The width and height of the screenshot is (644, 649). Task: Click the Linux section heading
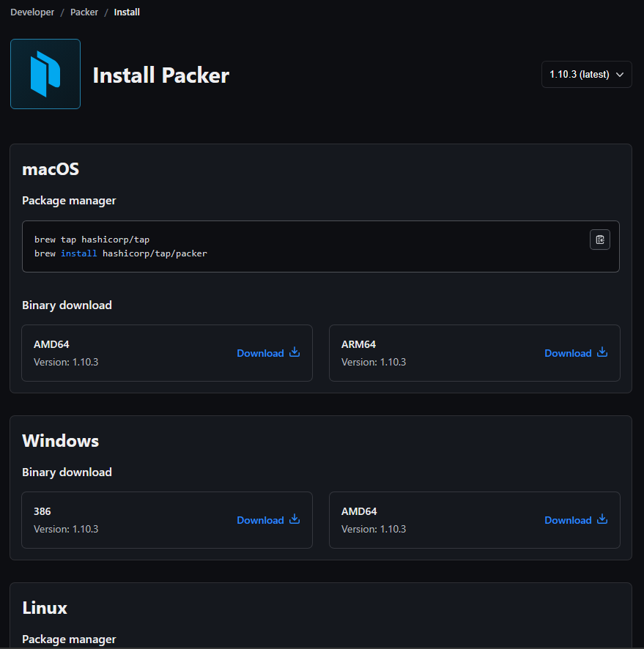click(45, 608)
